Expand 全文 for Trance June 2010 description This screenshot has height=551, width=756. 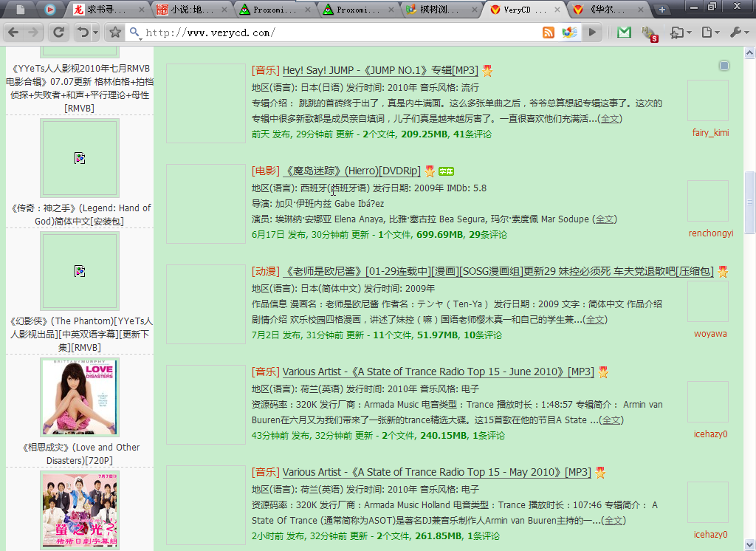click(x=611, y=420)
